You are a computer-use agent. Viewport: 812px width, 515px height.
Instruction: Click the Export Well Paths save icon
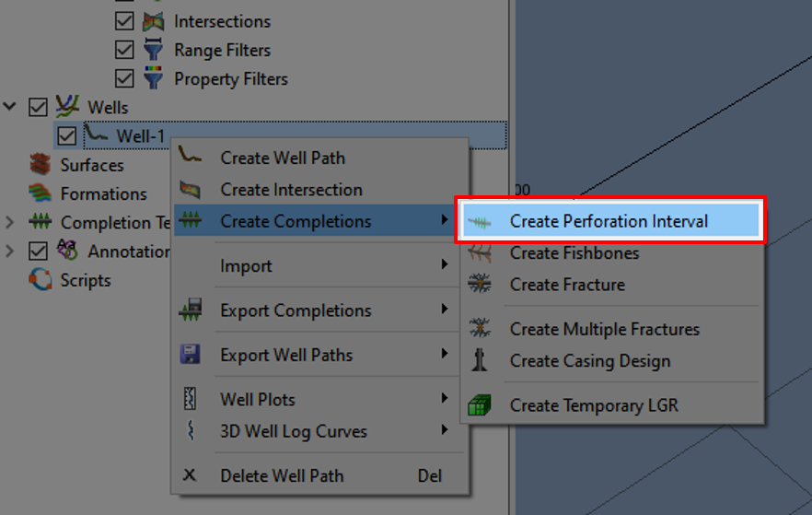click(191, 355)
